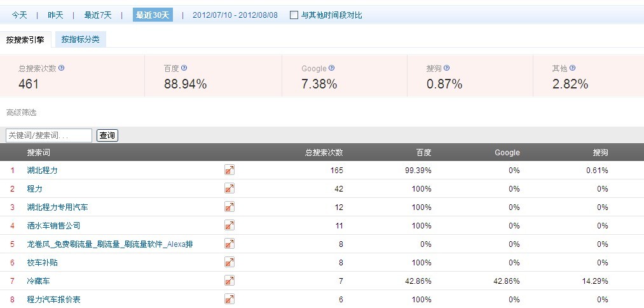Open the 2012/07/10 - 2012/08/08 date range picker

(235, 15)
